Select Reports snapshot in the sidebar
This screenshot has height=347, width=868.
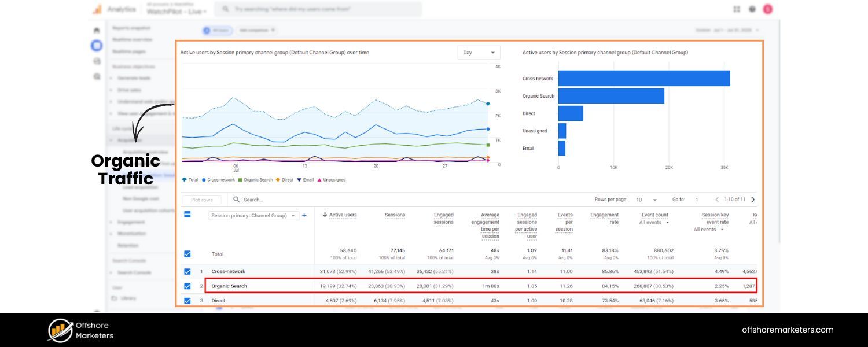click(x=131, y=28)
